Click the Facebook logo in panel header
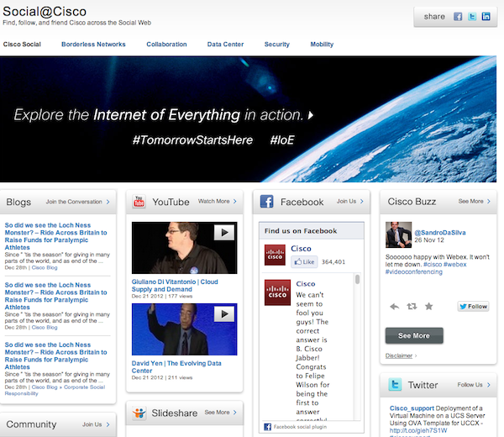The image size is (504, 437). 266,202
